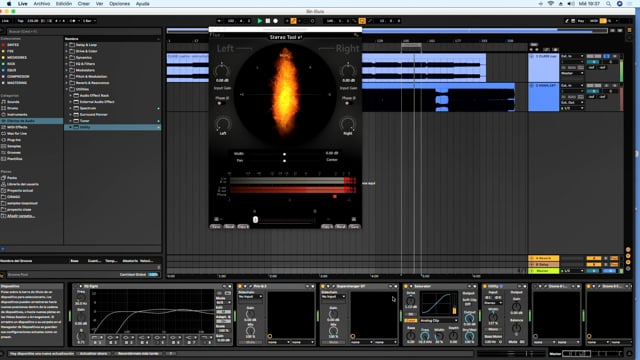Open the Ver menu
The height and width of the screenshot is (360, 640).
click(x=99, y=4)
